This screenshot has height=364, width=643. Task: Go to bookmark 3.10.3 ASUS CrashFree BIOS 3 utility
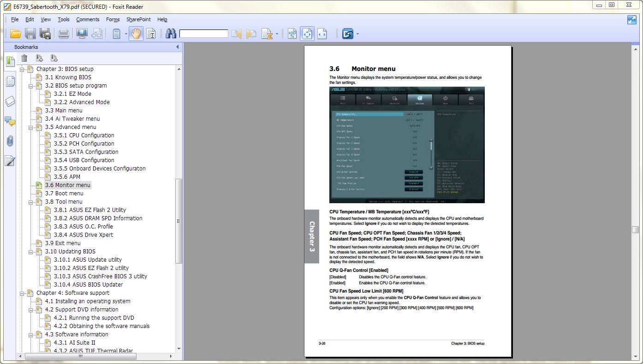point(100,276)
